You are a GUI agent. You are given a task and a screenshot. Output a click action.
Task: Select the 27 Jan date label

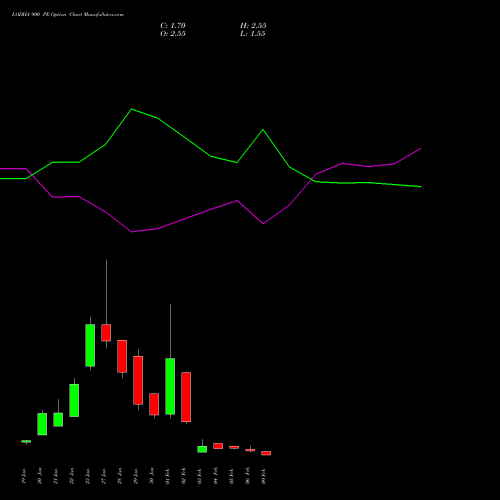click(104, 476)
